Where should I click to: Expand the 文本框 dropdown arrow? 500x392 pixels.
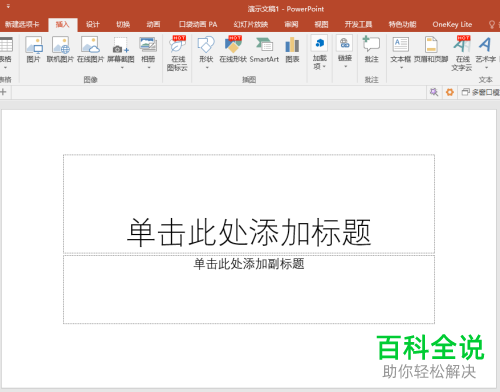coord(401,68)
